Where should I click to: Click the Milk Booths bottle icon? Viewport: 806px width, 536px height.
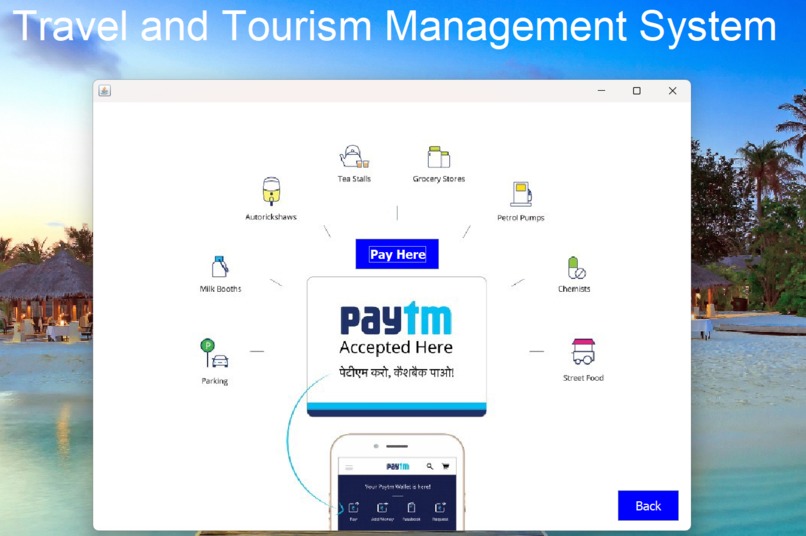point(220,267)
